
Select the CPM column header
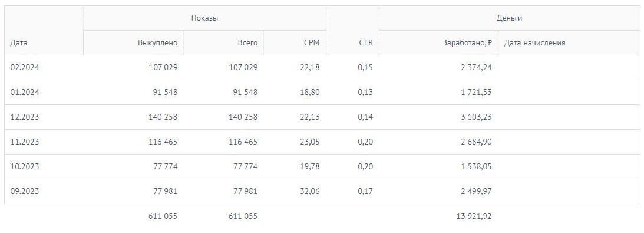tap(311, 42)
